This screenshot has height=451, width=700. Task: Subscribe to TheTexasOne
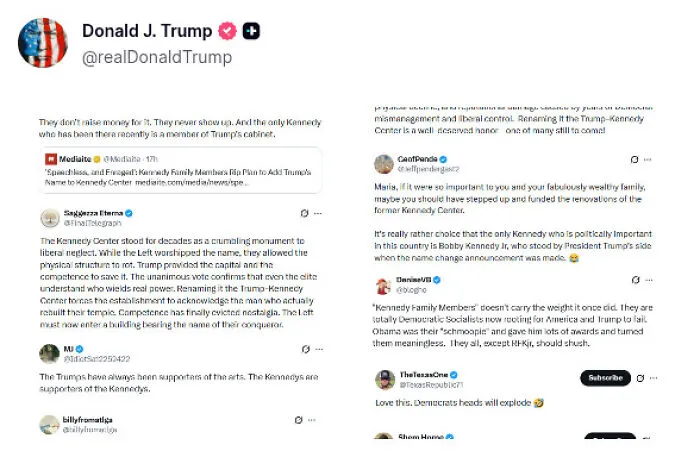pos(605,378)
